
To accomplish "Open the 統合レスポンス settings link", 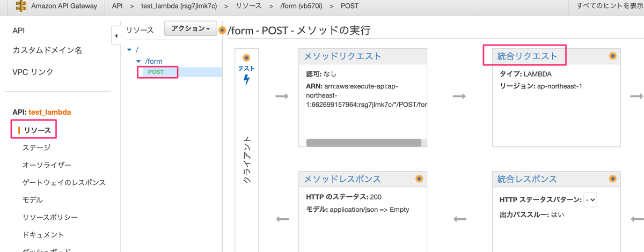I will click(527, 179).
